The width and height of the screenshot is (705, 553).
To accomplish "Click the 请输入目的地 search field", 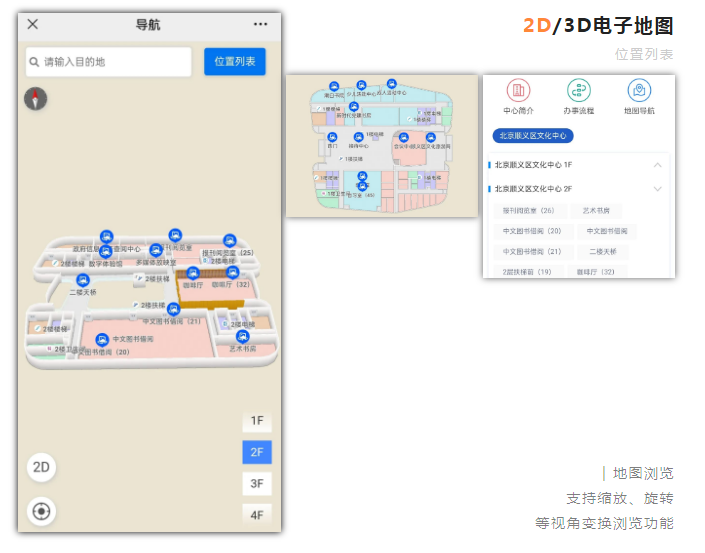I will click(x=108, y=62).
